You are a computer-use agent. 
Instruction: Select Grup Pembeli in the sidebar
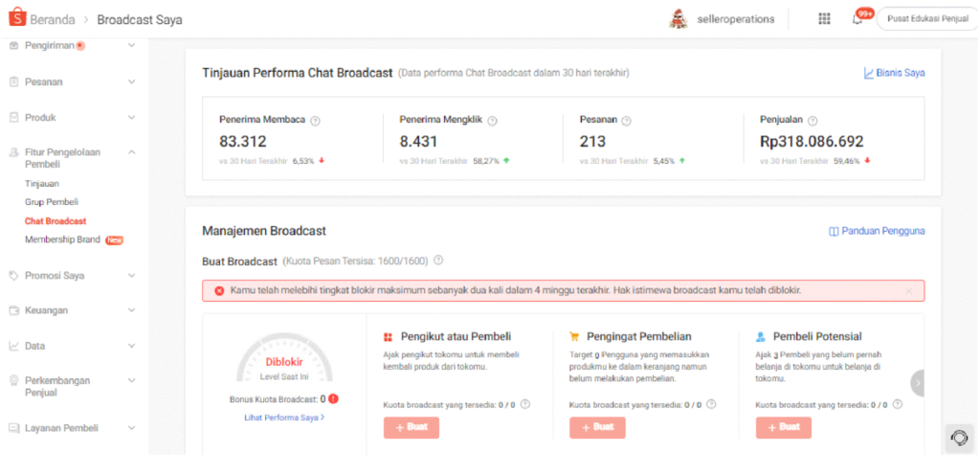[52, 202]
